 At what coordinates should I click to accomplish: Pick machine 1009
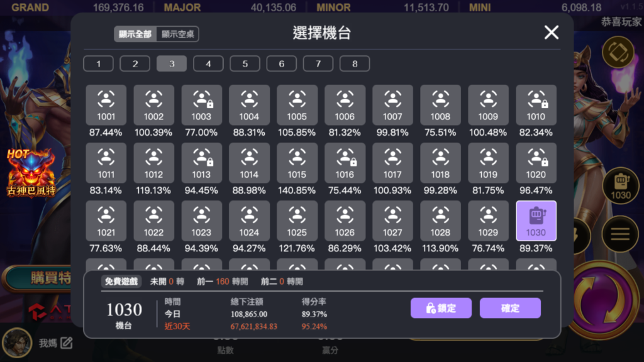coord(488,105)
